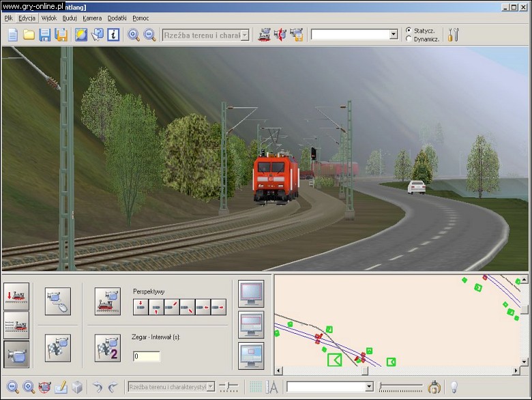Select the fourth perspective, diagonal down
Screen dimensions: 532x400
(188, 307)
